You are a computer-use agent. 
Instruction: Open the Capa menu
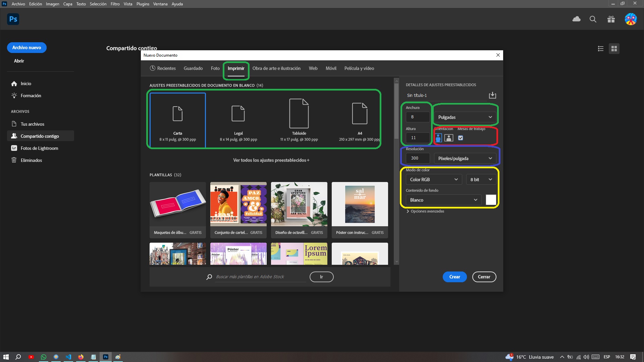[68, 4]
